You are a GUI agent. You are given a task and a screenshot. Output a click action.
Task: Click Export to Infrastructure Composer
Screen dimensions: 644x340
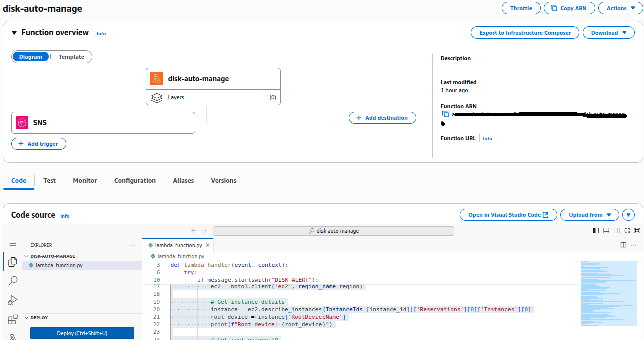(525, 33)
